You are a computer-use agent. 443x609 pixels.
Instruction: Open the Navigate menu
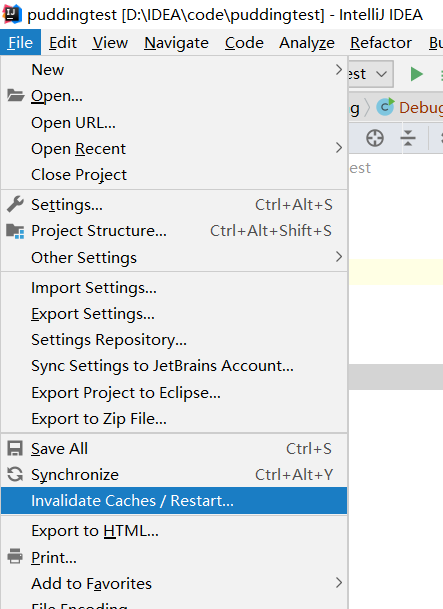coord(176,43)
